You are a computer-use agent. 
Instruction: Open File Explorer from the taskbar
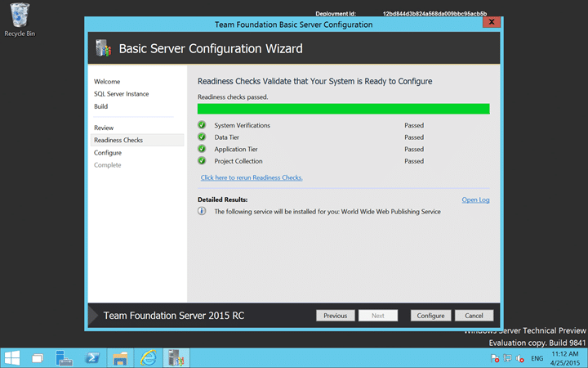coord(120,358)
